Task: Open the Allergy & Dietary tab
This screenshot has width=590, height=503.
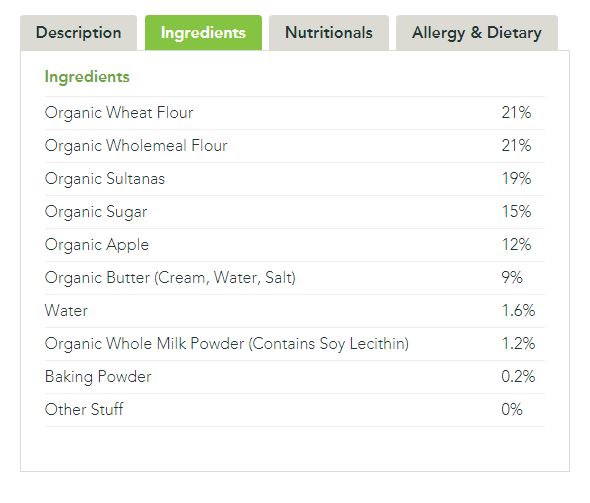Action: point(477,33)
